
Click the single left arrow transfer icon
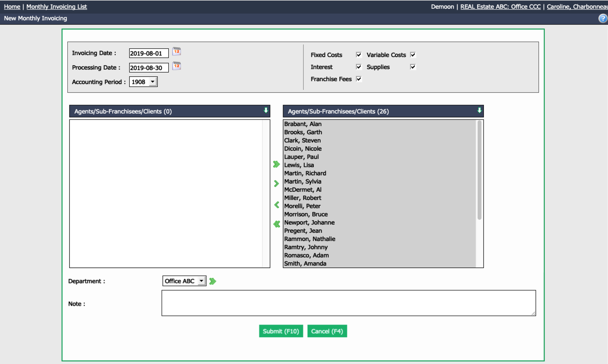276,205
